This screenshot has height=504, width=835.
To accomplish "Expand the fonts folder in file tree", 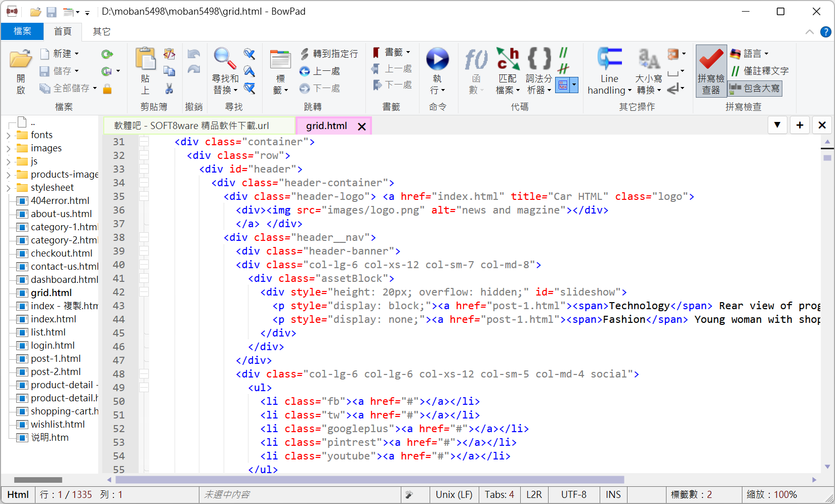I will (9, 136).
